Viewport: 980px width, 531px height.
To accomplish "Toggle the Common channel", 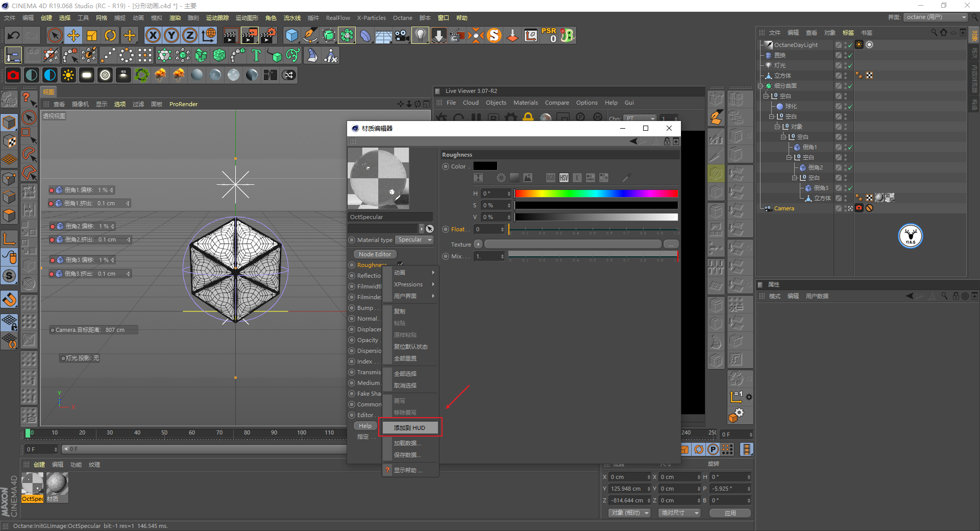I will click(352, 404).
